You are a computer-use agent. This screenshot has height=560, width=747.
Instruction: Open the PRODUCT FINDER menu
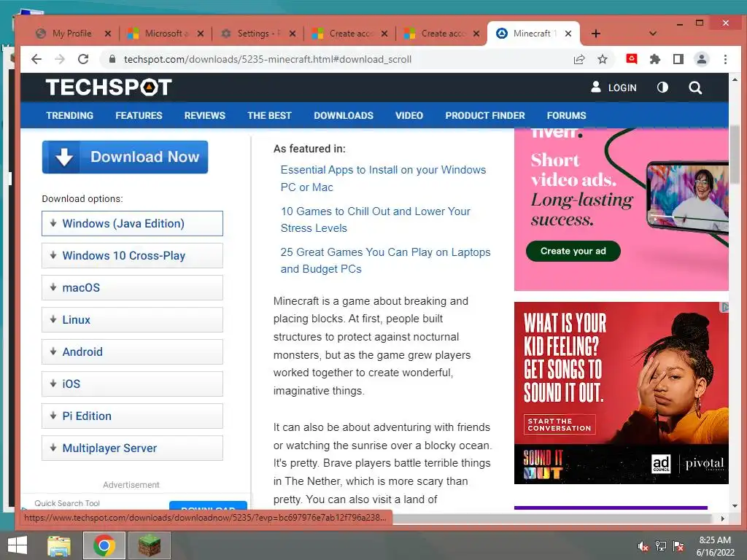[x=485, y=115]
